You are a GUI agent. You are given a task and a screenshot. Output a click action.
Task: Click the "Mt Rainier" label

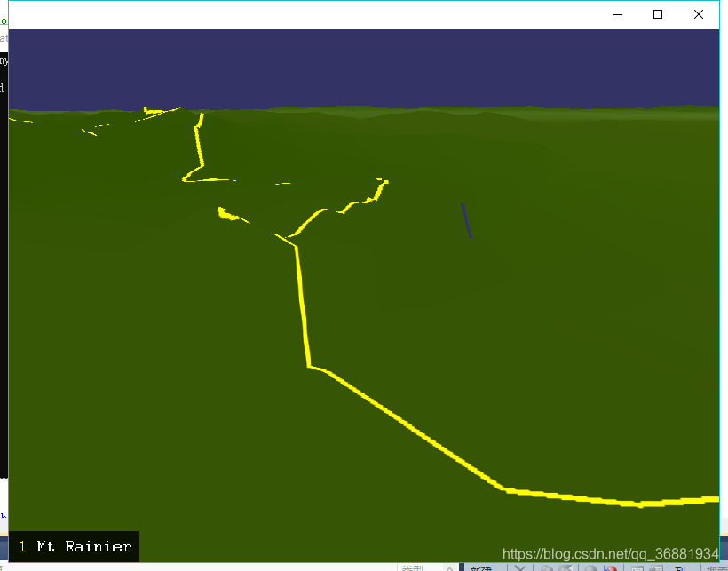[84, 546]
